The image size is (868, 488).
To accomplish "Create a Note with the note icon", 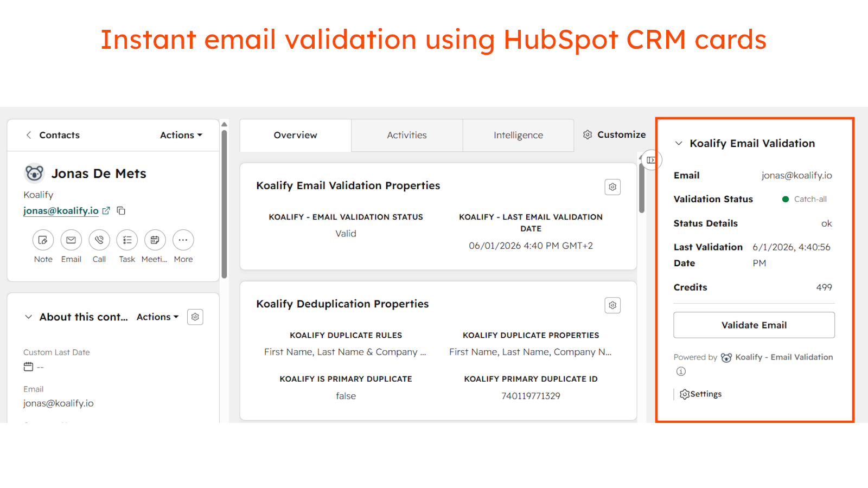I will pos(43,240).
